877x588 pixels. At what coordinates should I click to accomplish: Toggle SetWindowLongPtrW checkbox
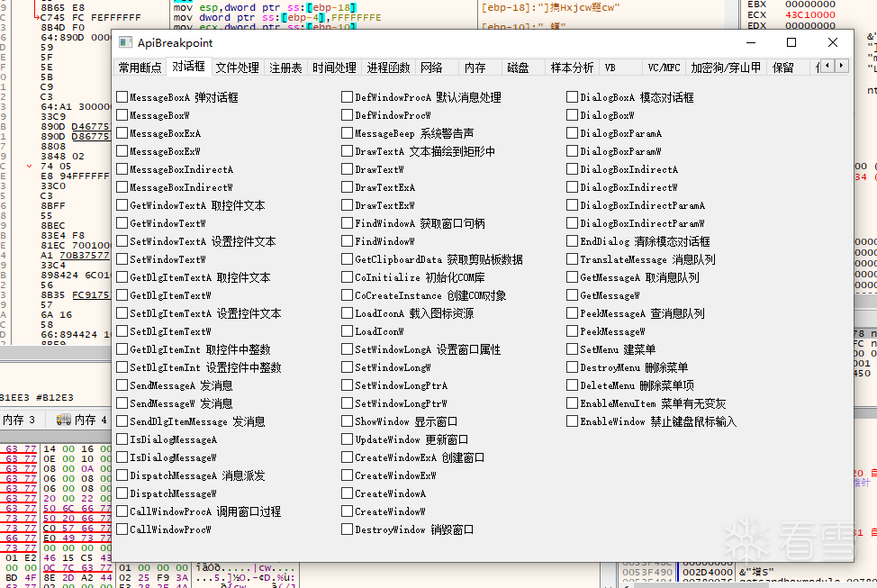point(347,403)
